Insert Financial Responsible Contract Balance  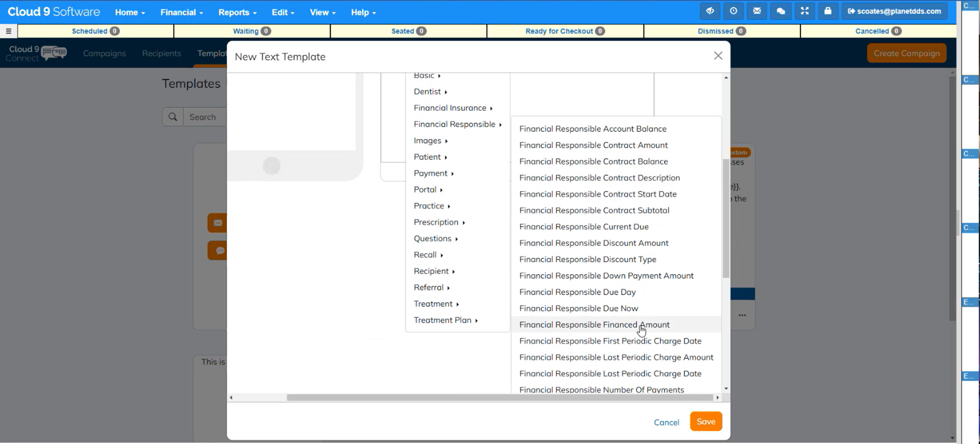point(616,162)
